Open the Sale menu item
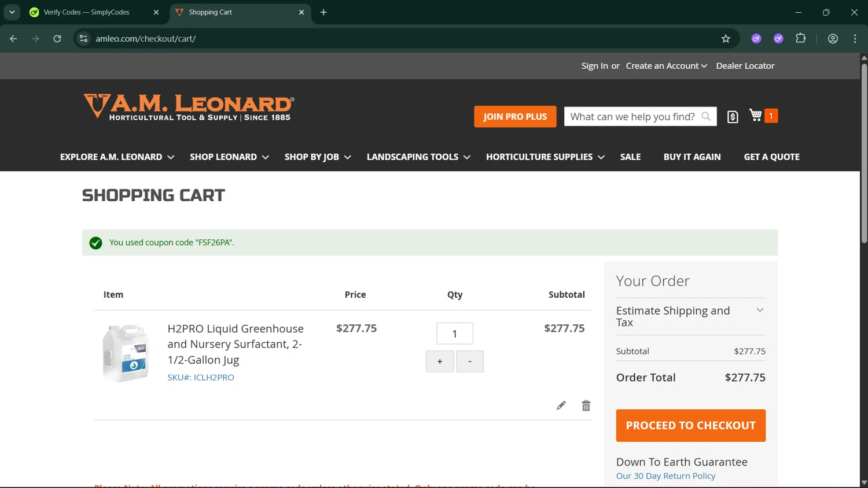 pyautogui.click(x=630, y=157)
